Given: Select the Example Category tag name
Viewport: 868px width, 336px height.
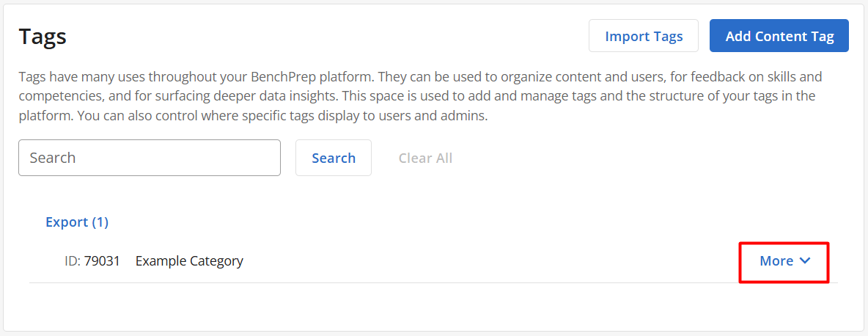Looking at the screenshot, I should [x=189, y=260].
